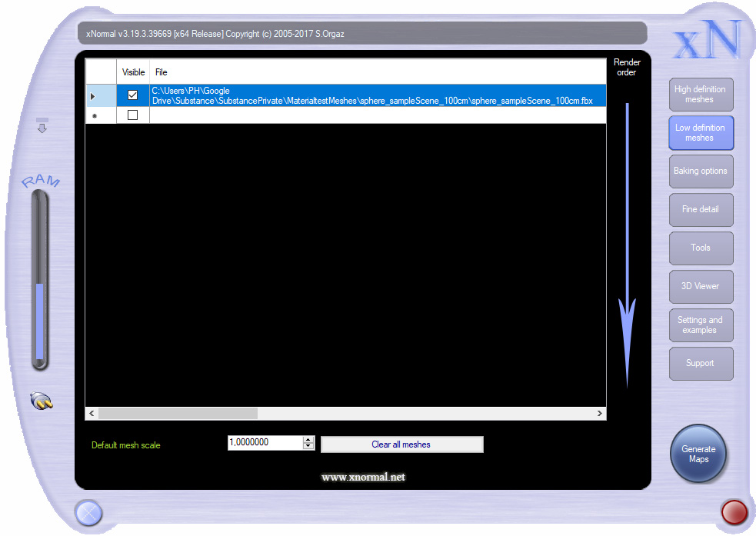
Task: Click the power plug icon below RAM meter
Action: tap(41, 401)
